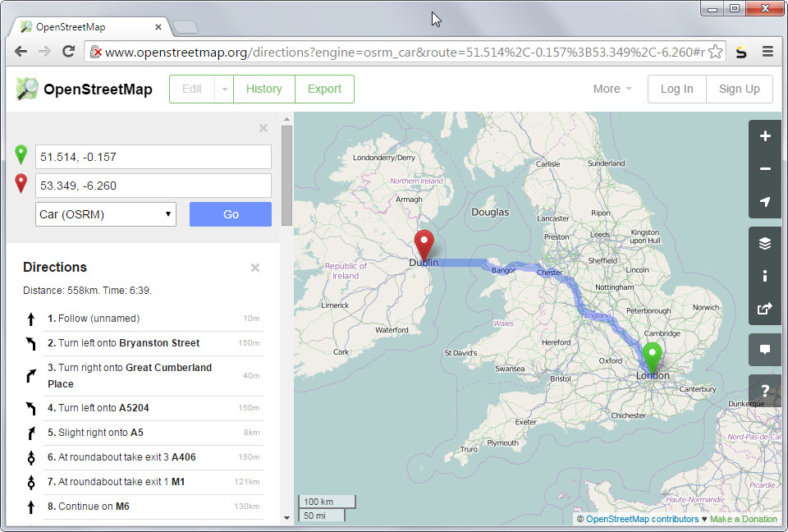Click the Go button

click(231, 214)
